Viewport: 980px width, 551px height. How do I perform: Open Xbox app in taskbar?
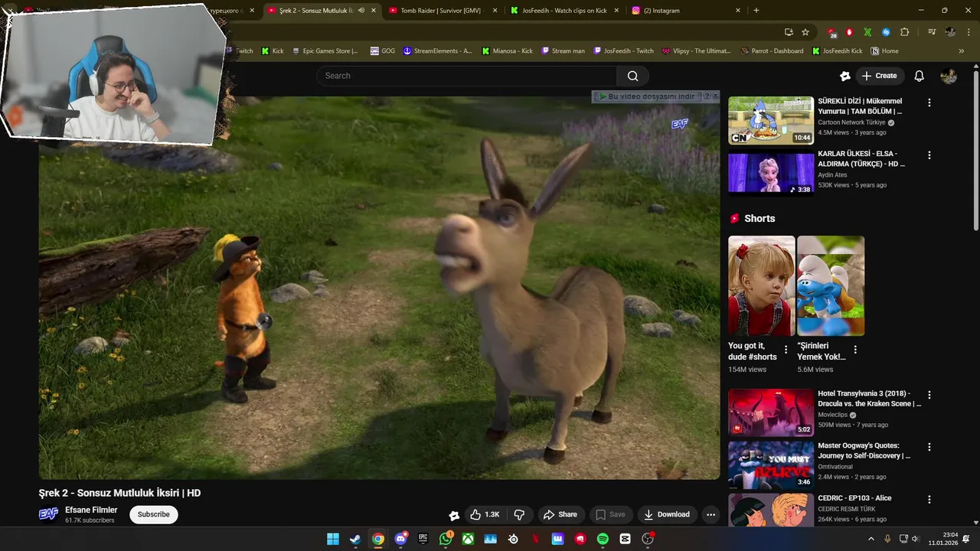pyautogui.click(x=468, y=539)
